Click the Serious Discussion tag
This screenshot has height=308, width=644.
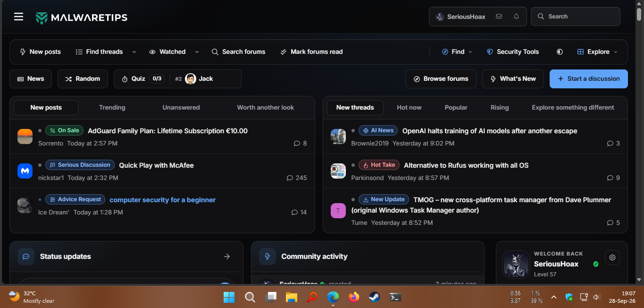pyautogui.click(x=80, y=165)
